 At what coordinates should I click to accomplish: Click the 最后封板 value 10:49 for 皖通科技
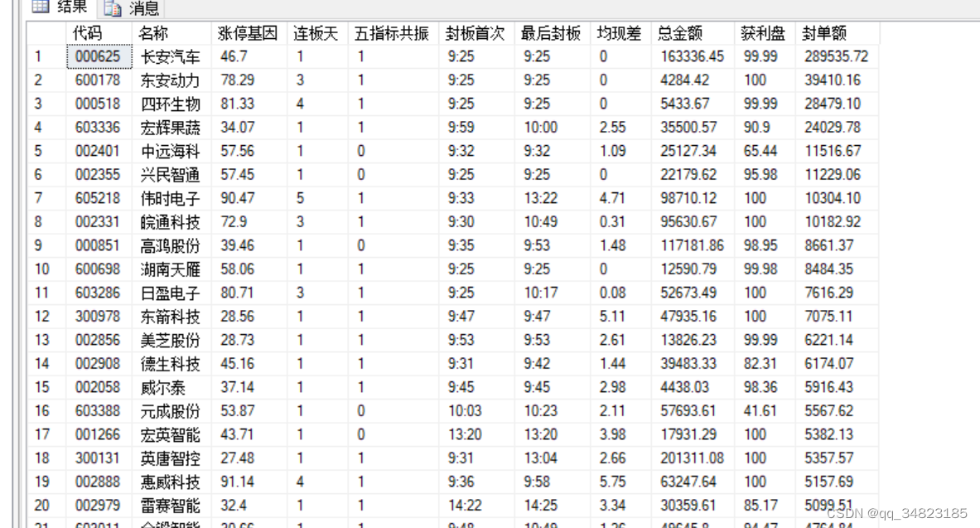(x=541, y=222)
